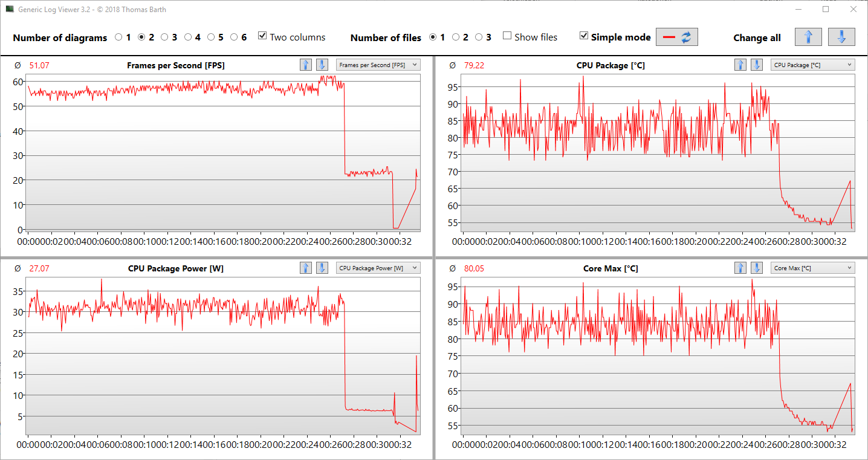Viewport: 868px width, 460px height.
Task: Select 3 diagrams radio button
Action: (x=164, y=37)
